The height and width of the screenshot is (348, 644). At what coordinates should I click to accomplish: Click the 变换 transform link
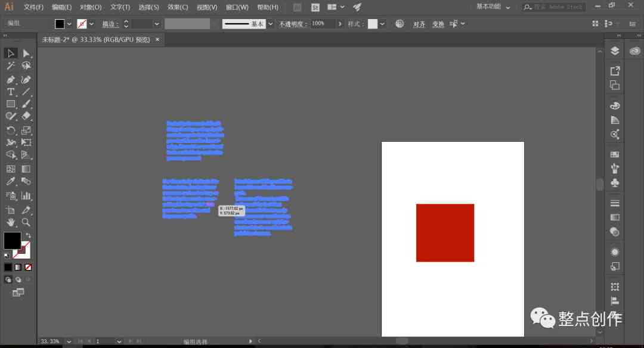click(x=438, y=24)
